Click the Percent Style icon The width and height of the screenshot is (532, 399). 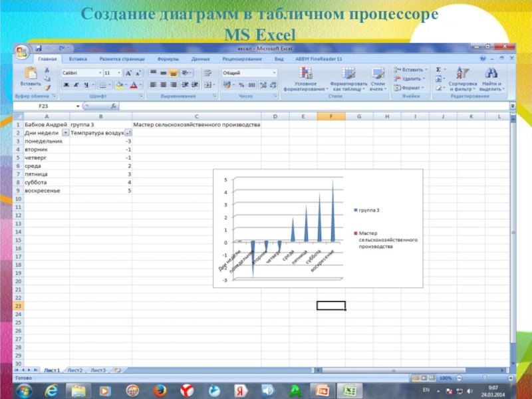[x=241, y=85]
